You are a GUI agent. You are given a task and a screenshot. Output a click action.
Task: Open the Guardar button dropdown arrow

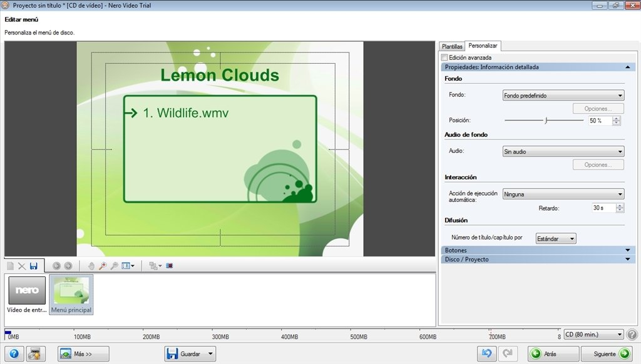210,354
